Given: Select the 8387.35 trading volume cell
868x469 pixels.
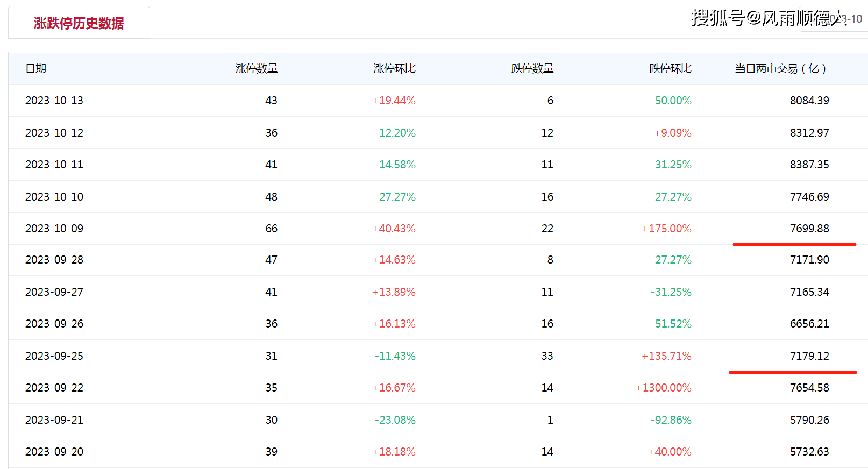Looking at the screenshot, I should (x=809, y=165).
